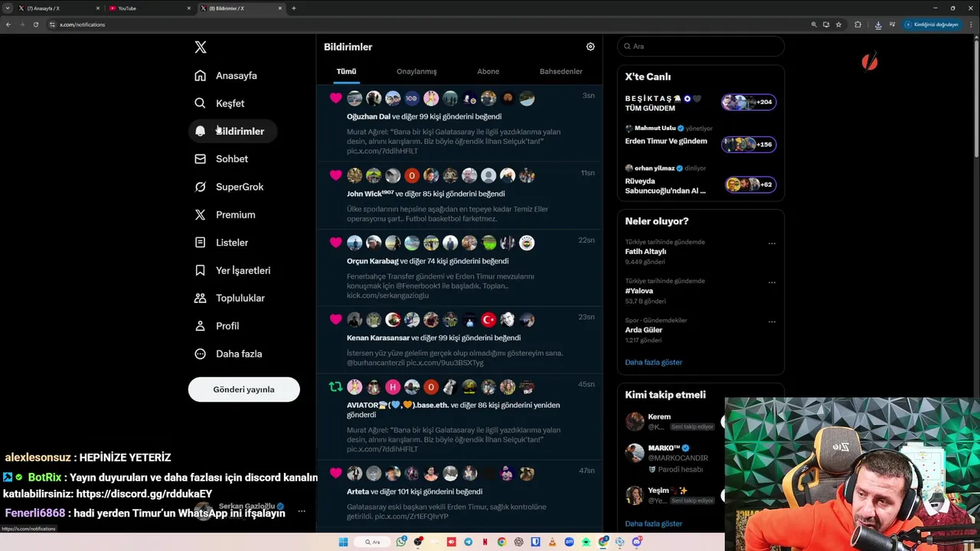
Task: Click the Gönderi yayınla button
Action: click(243, 390)
